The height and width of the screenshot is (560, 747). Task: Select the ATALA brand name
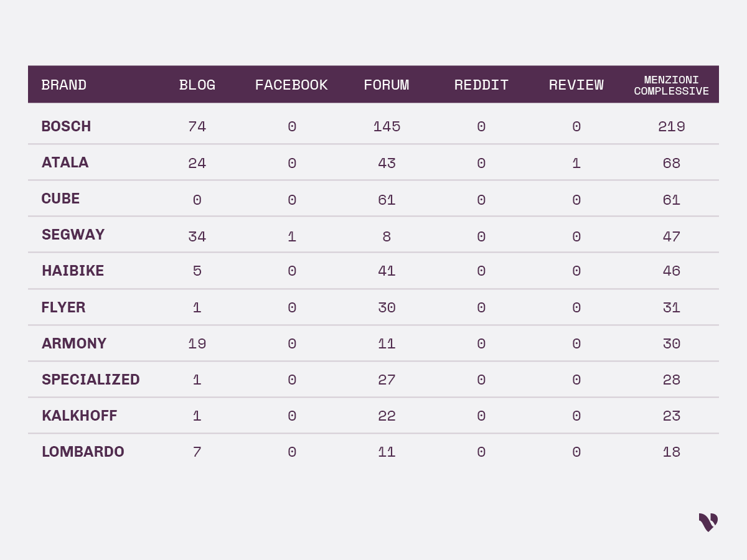(x=65, y=162)
